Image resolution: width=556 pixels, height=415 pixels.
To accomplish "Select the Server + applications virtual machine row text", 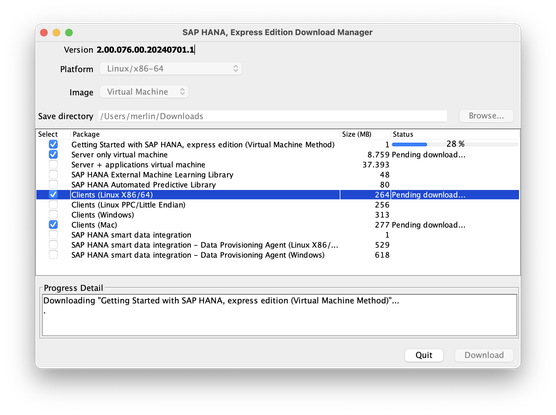I will (x=138, y=165).
